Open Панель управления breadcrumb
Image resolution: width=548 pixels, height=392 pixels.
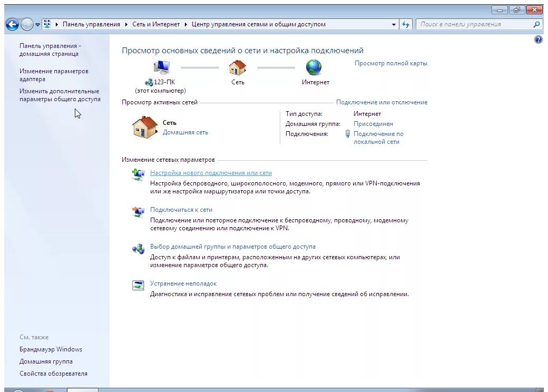(x=91, y=24)
